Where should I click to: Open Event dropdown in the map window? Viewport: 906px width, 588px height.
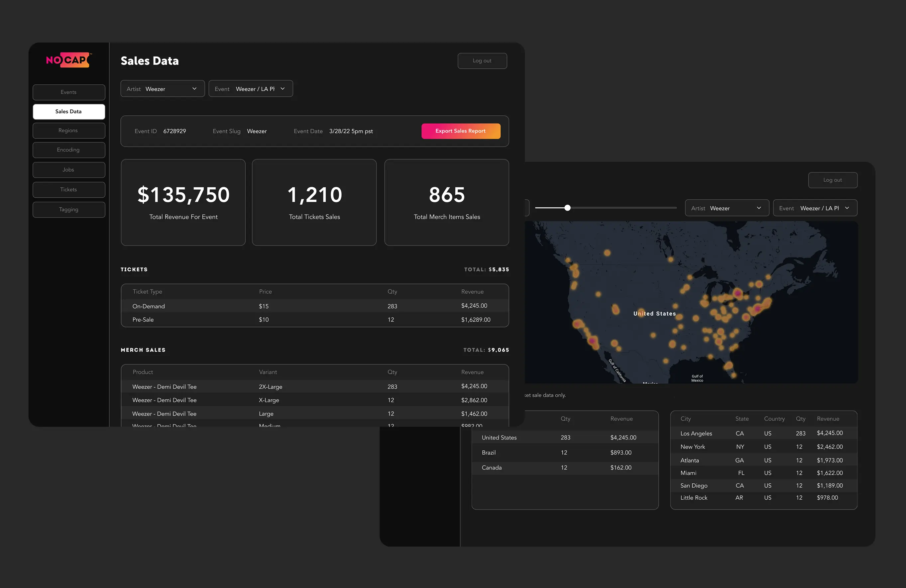815,208
